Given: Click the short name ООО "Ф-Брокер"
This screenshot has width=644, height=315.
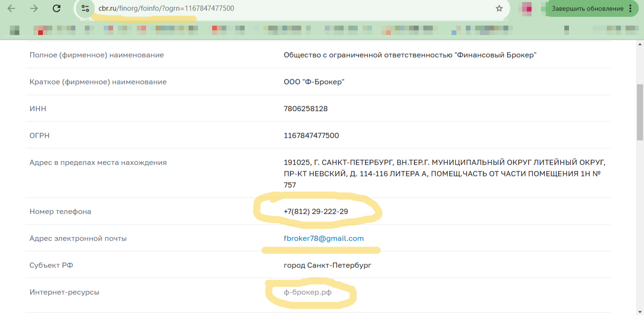Looking at the screenshot, I should [x=314, y=82].
